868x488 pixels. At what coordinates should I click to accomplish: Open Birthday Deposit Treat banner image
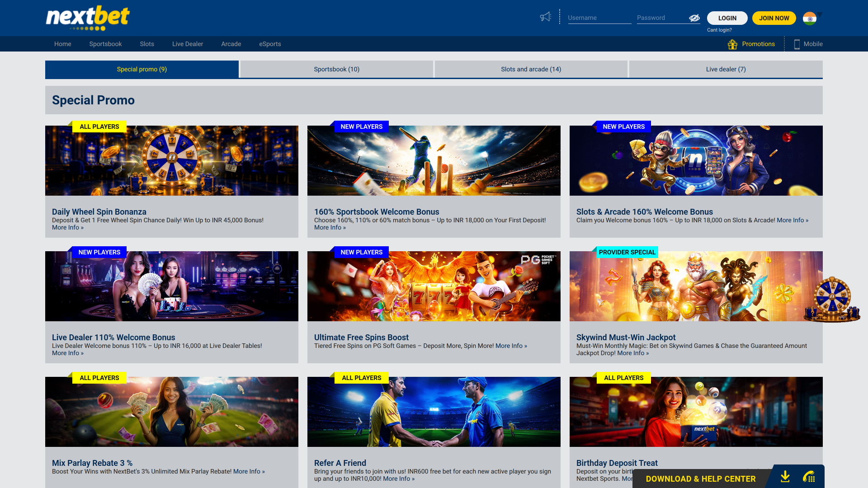pos(696,412)
